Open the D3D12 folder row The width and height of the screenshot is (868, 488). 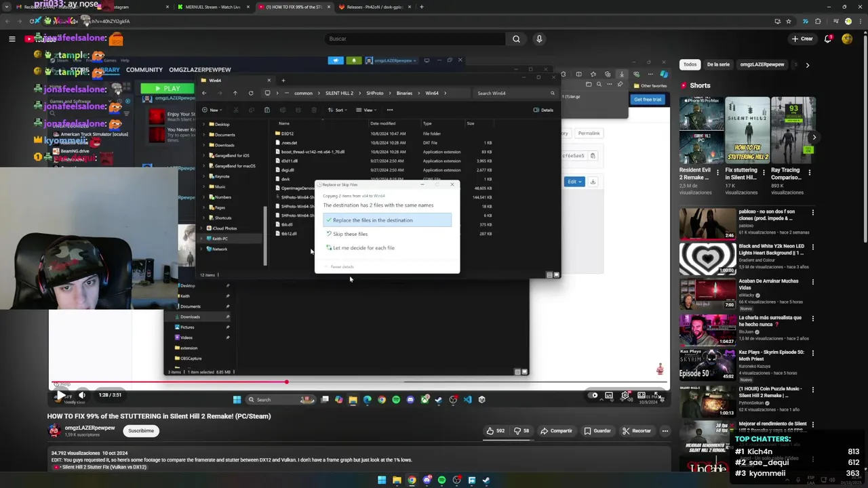[x=384, y=134]
